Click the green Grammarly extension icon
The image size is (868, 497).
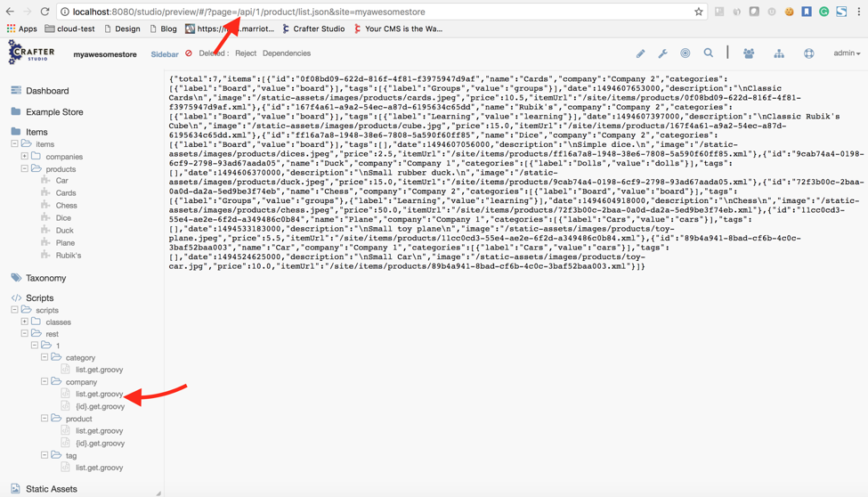click(823, 12)
